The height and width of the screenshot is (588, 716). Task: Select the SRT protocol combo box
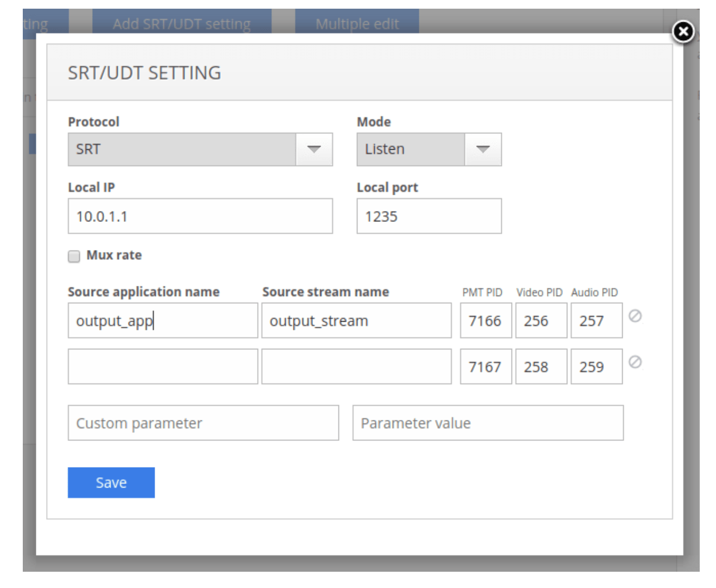click(182, 149)
